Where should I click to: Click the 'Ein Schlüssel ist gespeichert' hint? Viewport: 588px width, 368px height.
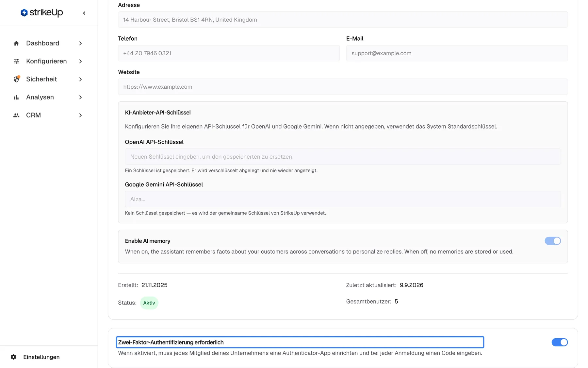click(221, 170)
